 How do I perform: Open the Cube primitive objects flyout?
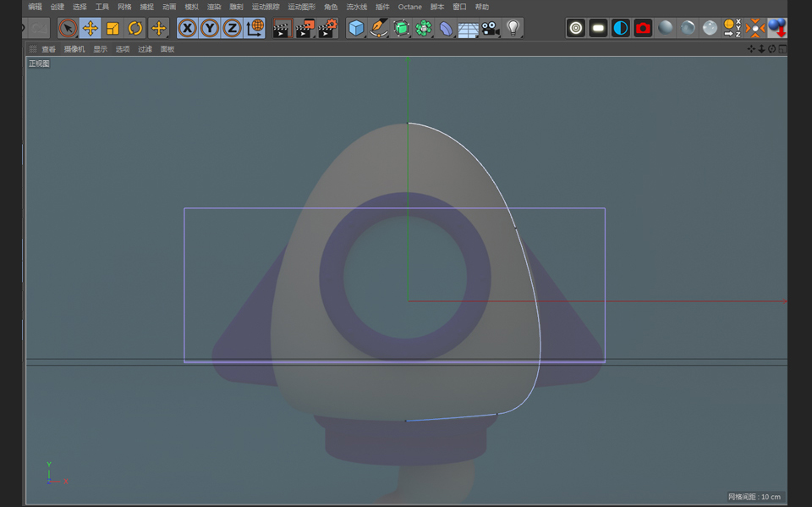coord(356,28)
